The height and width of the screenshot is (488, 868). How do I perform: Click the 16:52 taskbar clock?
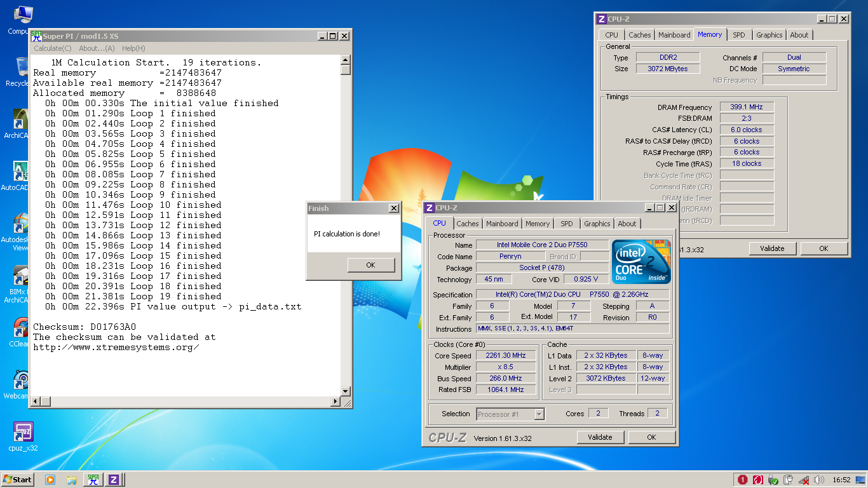point(841,480)
